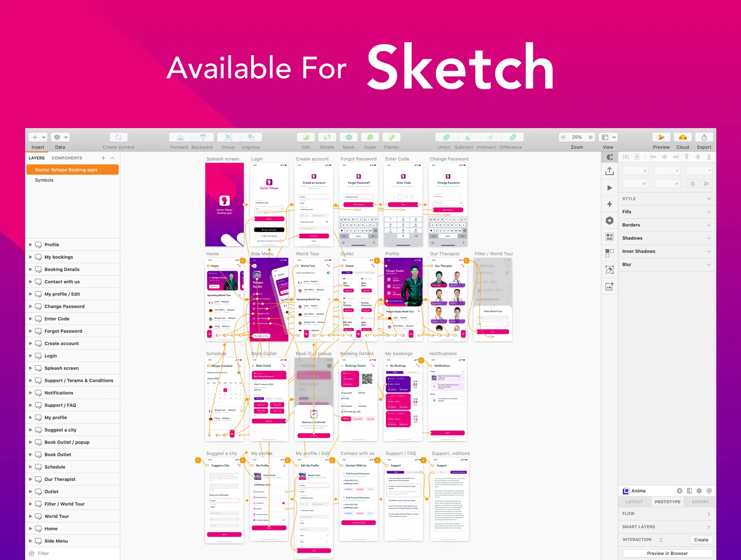Switch to the Layers tab
741x560 pixels.
click(x=37, y=158)
